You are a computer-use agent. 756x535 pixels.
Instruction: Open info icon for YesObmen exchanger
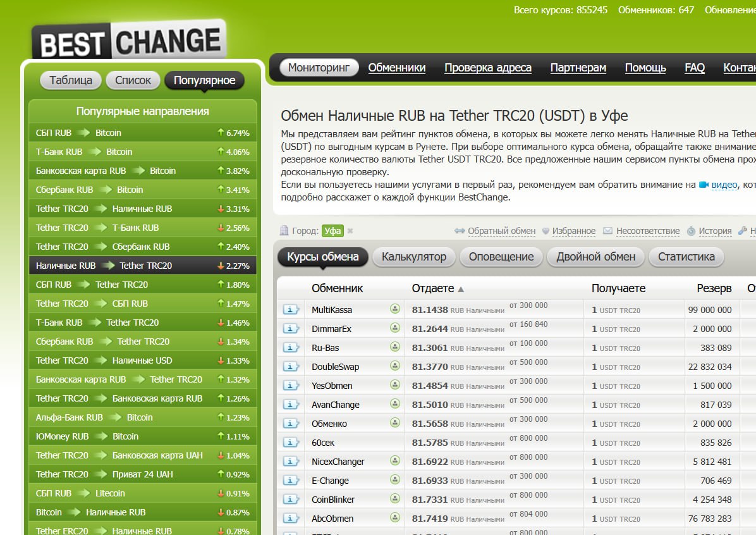point(291,386)
